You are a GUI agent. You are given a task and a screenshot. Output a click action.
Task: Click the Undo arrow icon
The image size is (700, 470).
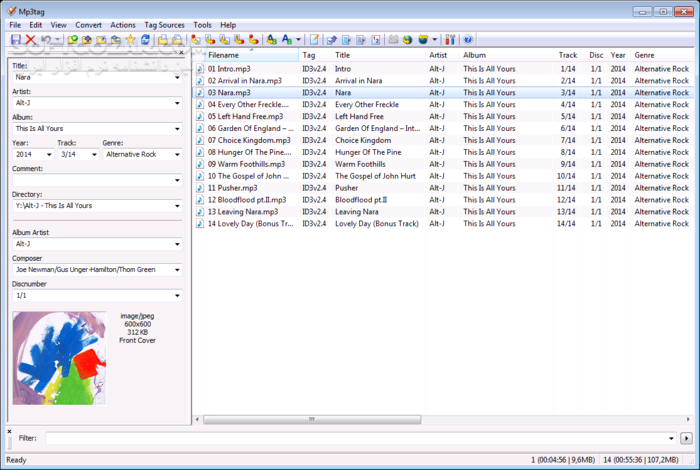point(46,40)
